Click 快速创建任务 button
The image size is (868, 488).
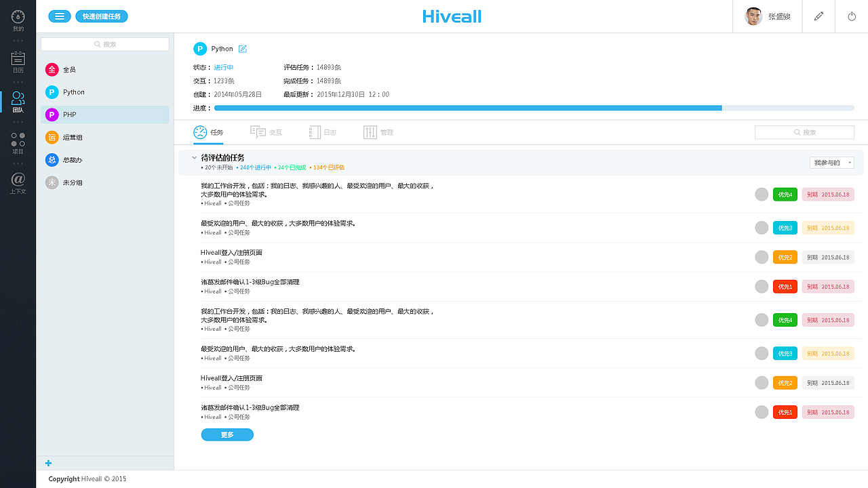point(102,16)
